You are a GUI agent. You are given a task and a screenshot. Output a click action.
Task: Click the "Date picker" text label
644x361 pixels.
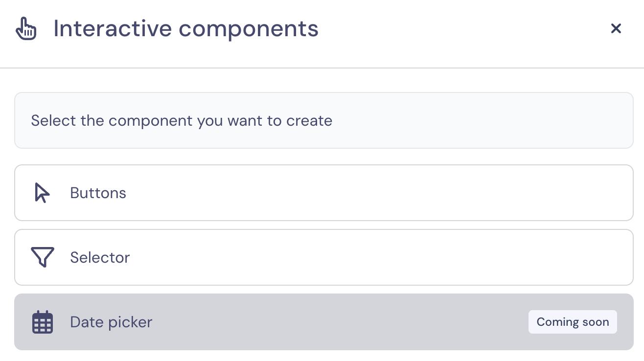coord(111,322)
